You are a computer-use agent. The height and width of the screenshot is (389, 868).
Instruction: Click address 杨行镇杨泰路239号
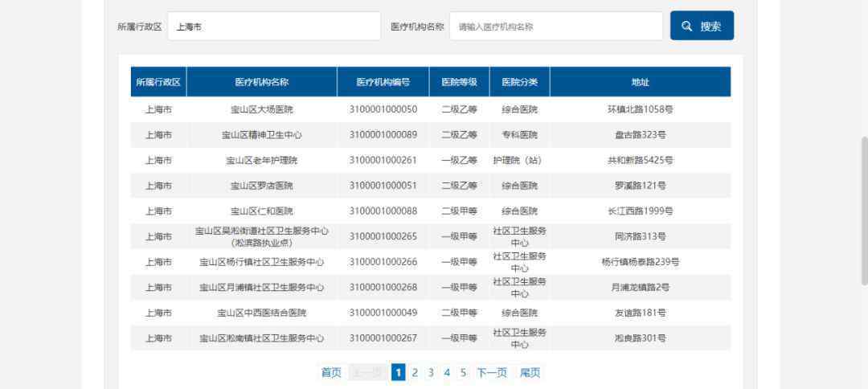click(640, 262)
